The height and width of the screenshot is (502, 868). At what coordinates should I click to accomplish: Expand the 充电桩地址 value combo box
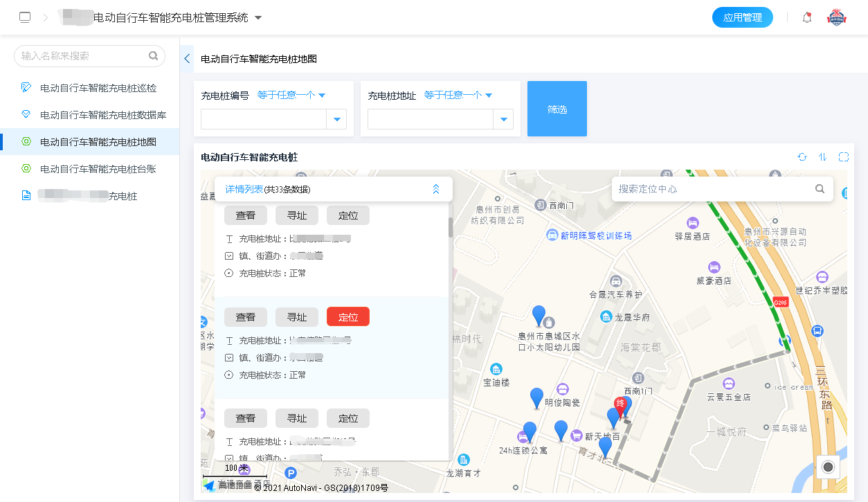503,120
